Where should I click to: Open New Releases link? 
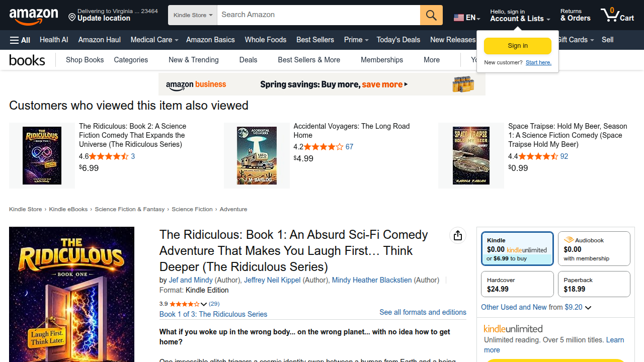tap(453, 40)
